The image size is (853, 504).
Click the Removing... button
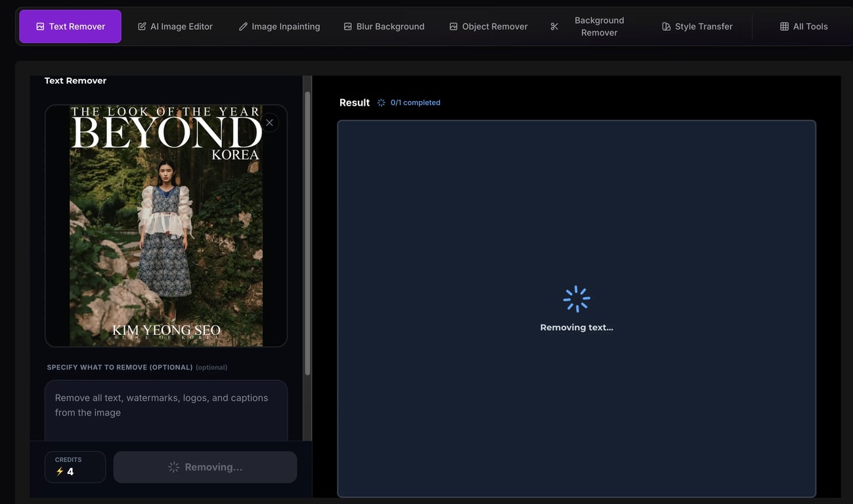tap(205, 467)
